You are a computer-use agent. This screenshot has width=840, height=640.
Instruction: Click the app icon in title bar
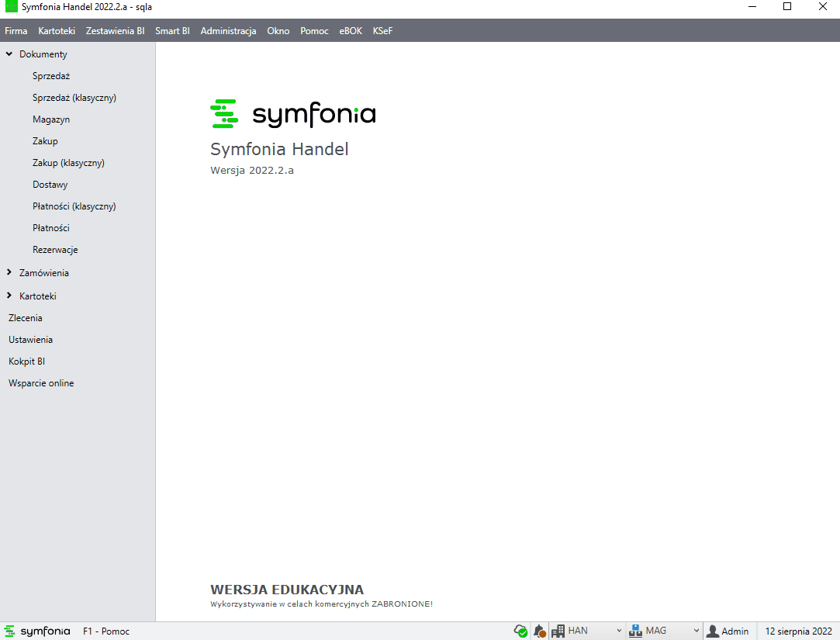[11, 7]
